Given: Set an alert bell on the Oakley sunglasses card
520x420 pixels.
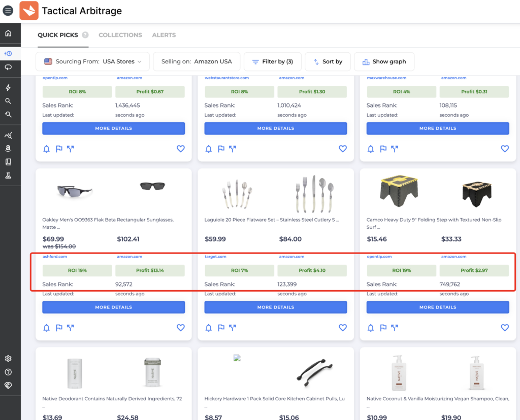Looking at the screenshot, I should (x=46, y=328).
